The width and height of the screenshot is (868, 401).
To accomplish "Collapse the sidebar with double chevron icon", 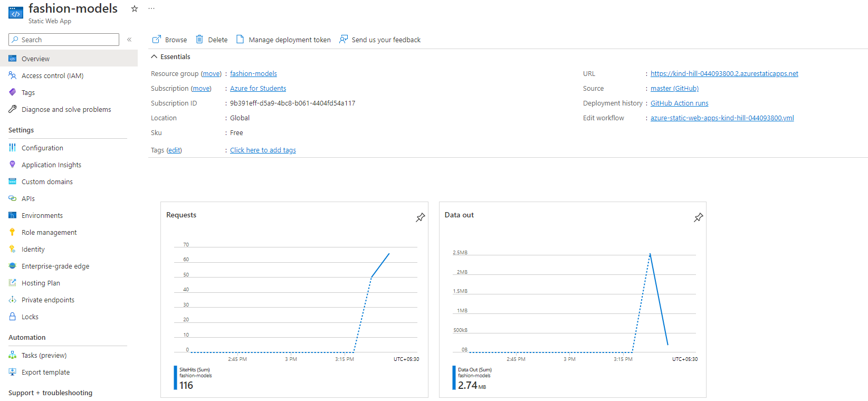I will coord(129,40).
